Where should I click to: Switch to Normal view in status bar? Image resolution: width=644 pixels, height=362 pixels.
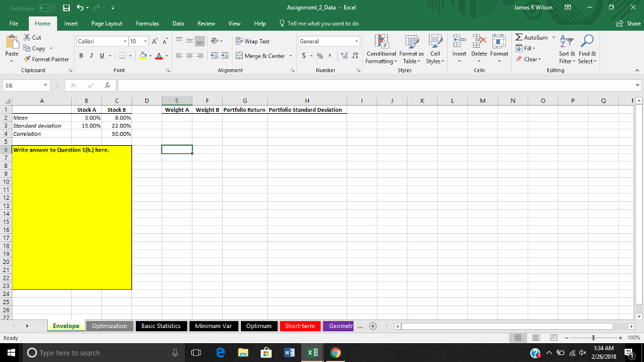(x=518, y=337)
